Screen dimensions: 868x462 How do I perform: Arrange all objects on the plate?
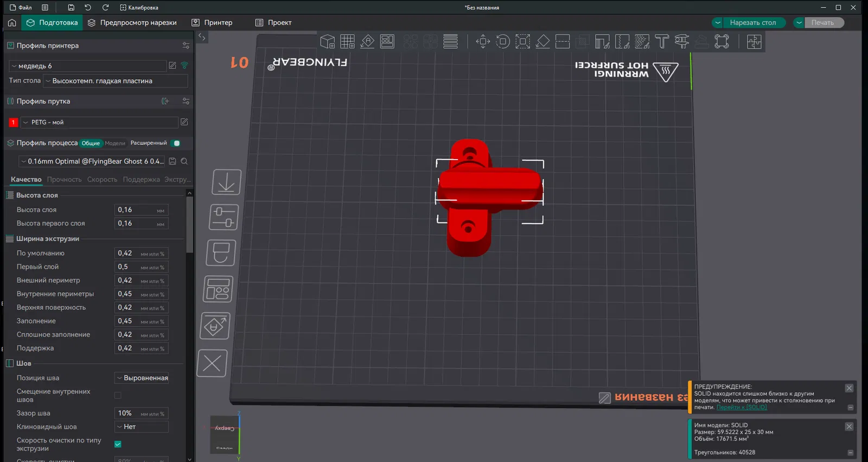coord(387,41)
